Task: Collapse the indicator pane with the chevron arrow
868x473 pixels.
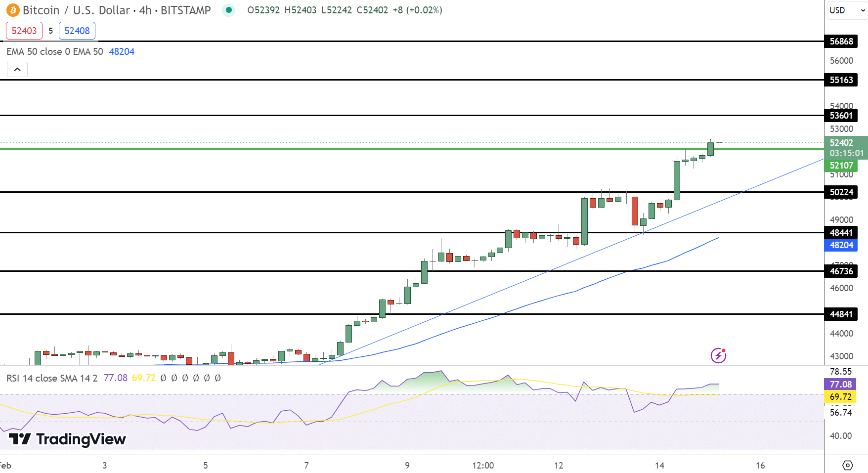Action: click(17, 69)
